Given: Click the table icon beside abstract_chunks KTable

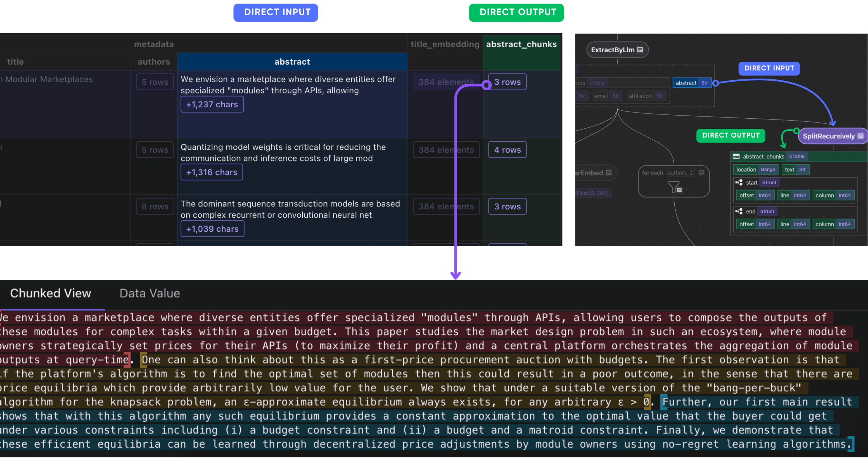Looking at the screenshot, I should [x=736, y=156].
